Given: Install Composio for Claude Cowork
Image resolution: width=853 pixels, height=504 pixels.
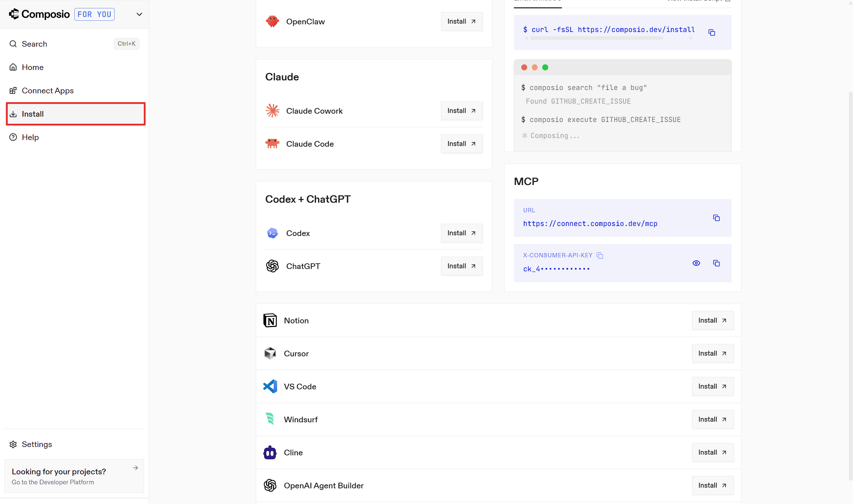Looking at the screenshot, I should coord(462,111).
